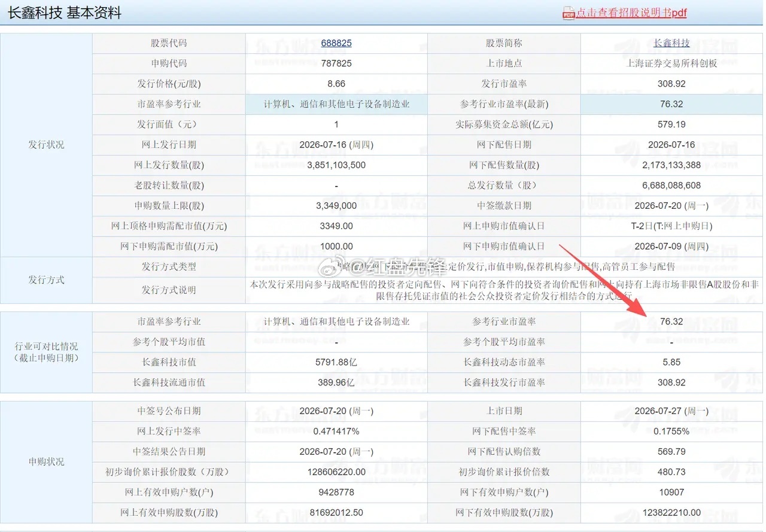Click the listing venue 上海证券交易所科创板
The height and width of the screenshot is (532, 766).
[671, 63]
